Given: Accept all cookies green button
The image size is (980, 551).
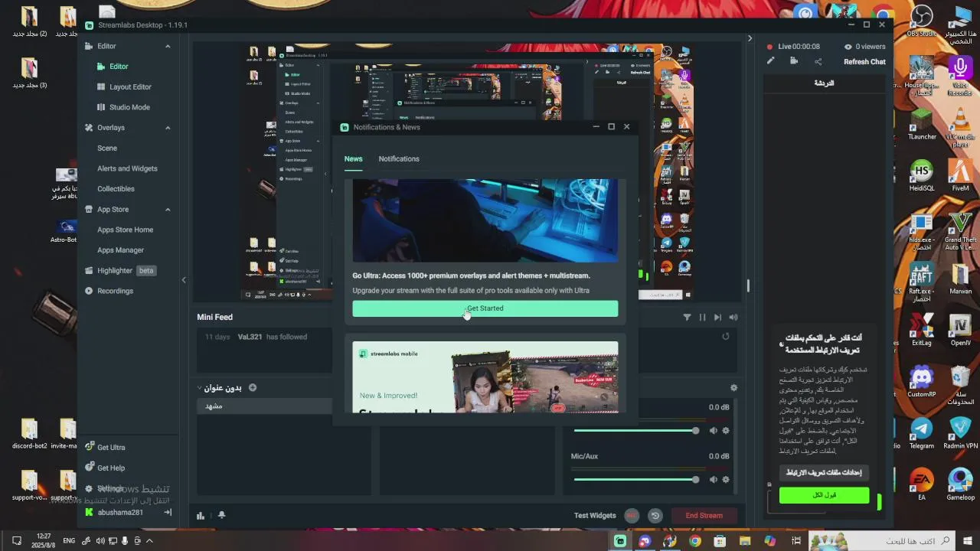Looking at the screenshot, I should [824, 496].
